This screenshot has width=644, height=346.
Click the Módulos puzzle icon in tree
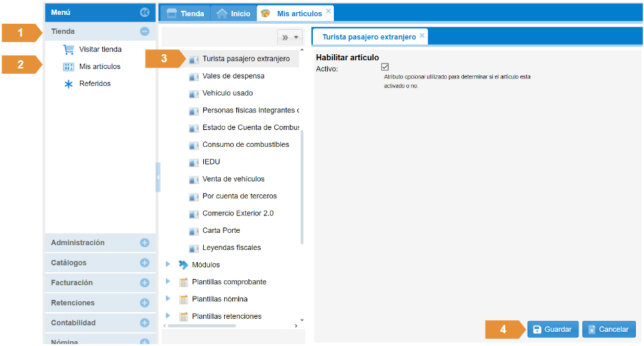tap(184, 265)
